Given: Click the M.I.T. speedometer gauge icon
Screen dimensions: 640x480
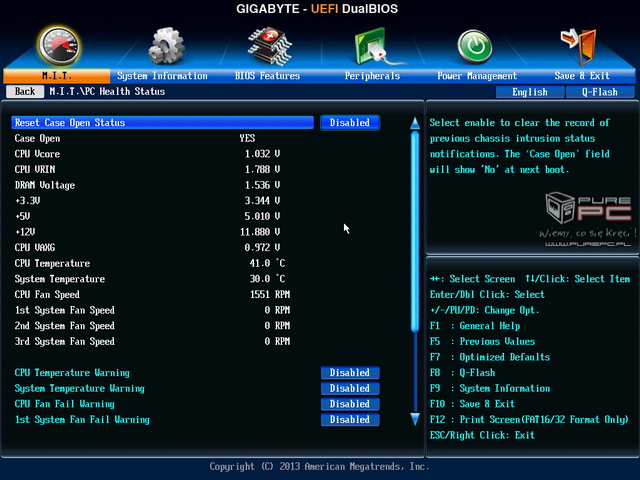Looking at the screenshot, I should click(x=59, y=46).
